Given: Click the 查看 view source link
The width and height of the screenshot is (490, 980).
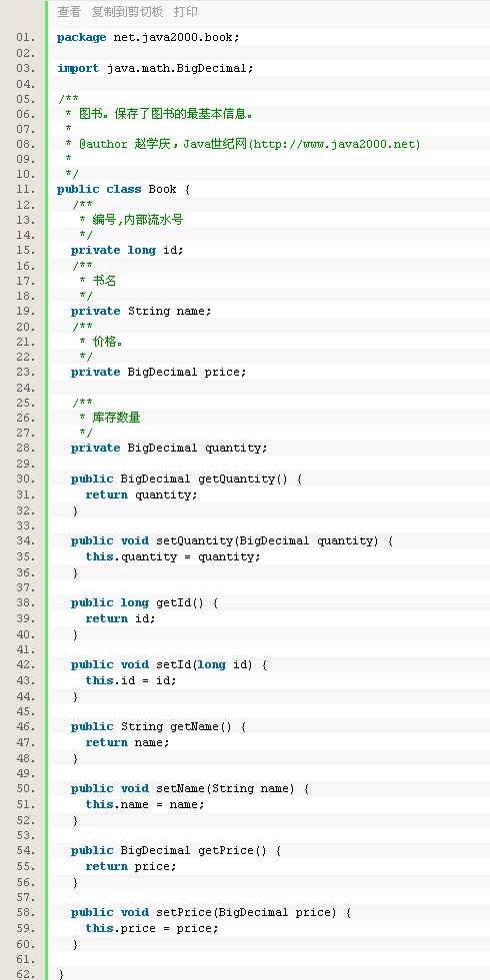Looking at the screenshot, I should coord(69,11).
